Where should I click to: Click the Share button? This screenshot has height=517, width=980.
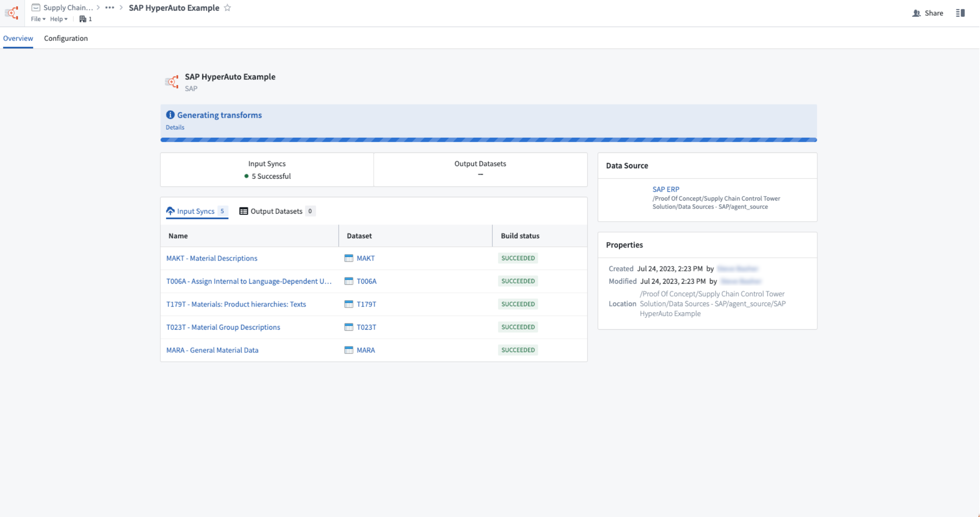coord(928,13)
